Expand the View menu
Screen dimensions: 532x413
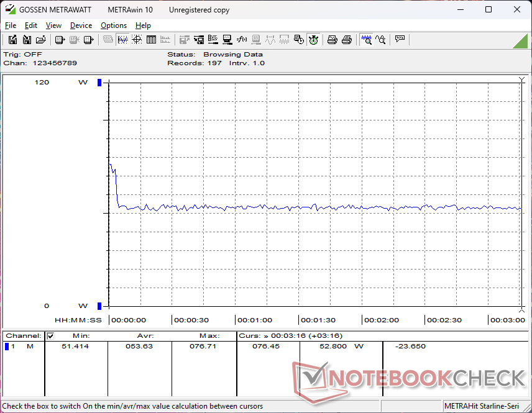pos(53,25)
